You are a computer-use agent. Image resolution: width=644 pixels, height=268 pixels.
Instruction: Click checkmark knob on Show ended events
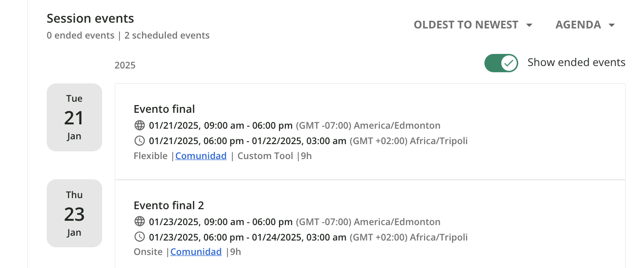pos(509,63)
